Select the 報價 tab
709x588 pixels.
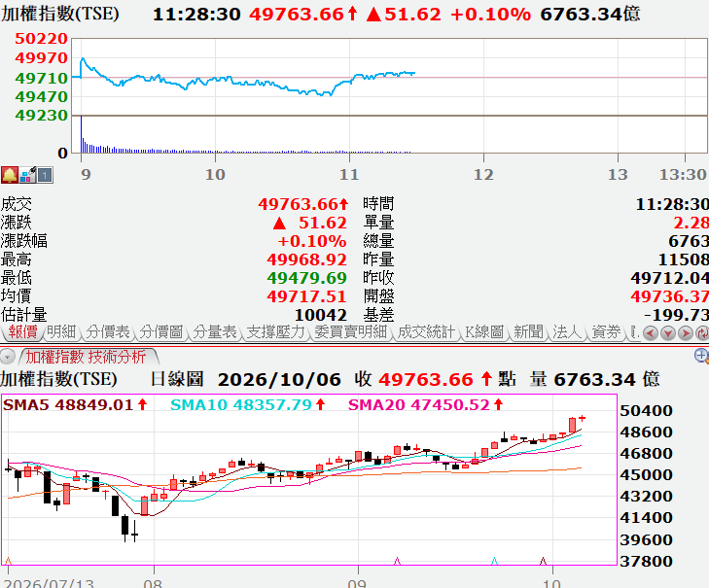point(22,332)
